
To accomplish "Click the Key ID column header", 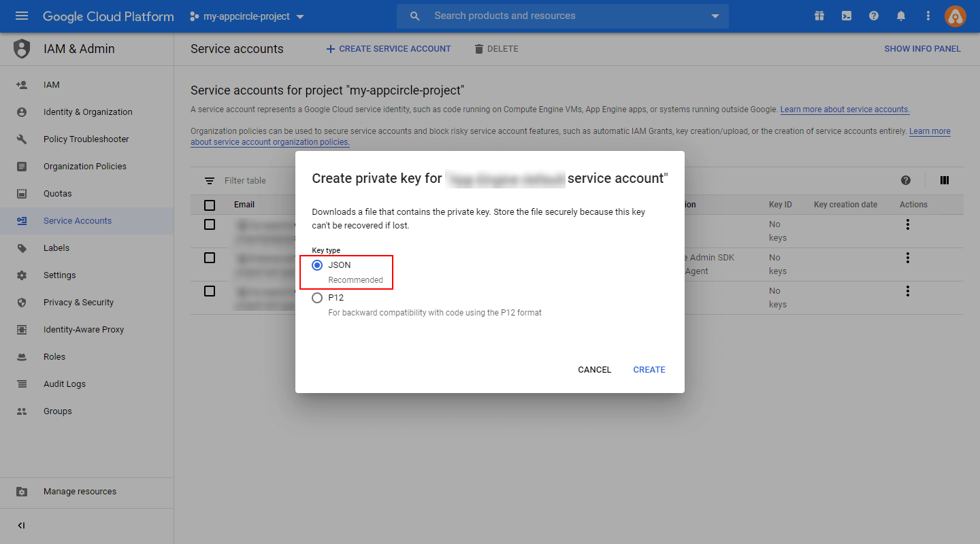I will coord(781,205).
